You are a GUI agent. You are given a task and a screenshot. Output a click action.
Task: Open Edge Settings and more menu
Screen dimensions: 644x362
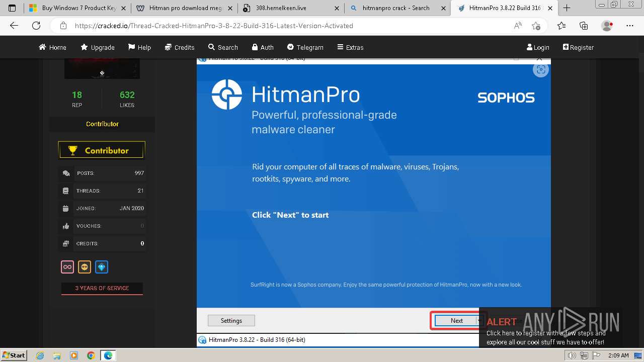(630, 26)
